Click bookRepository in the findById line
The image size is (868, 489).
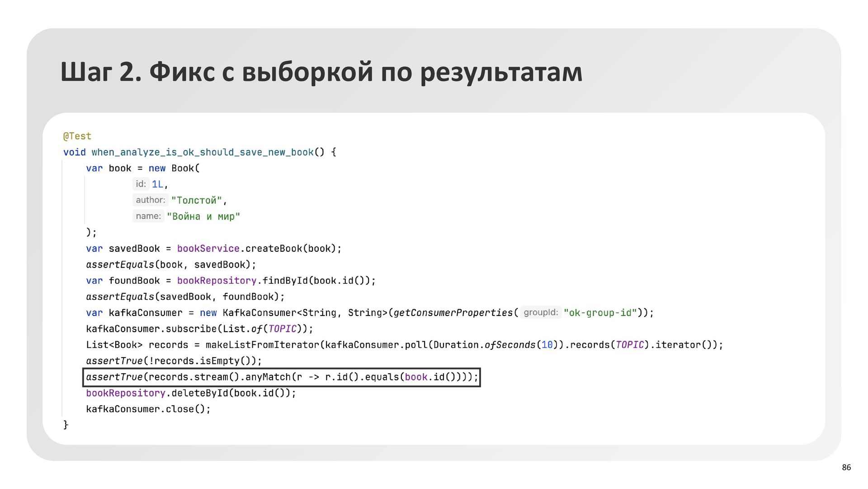click(x=217, y=281)
